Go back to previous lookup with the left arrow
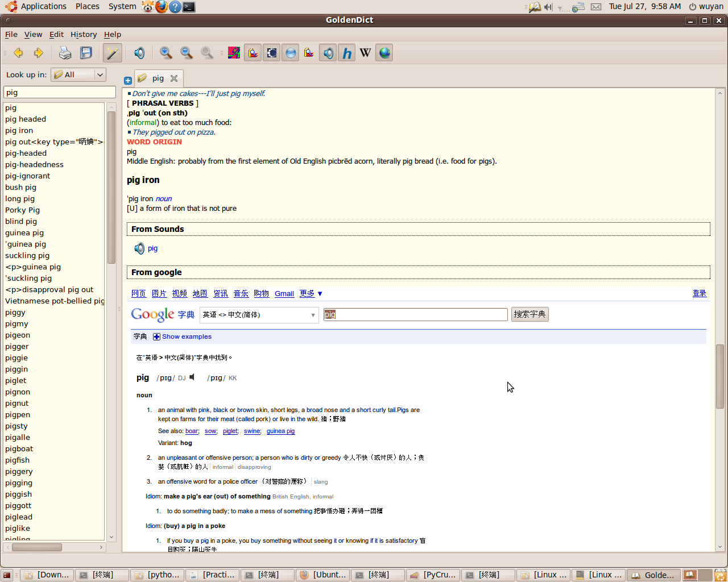This screenshot has height=582, width=728. click(18, 53)
